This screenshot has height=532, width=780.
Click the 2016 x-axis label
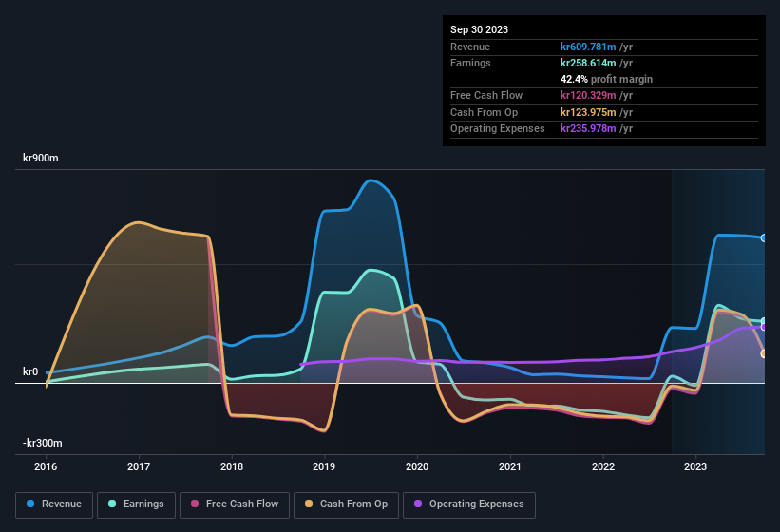click(x=46, y=466)
